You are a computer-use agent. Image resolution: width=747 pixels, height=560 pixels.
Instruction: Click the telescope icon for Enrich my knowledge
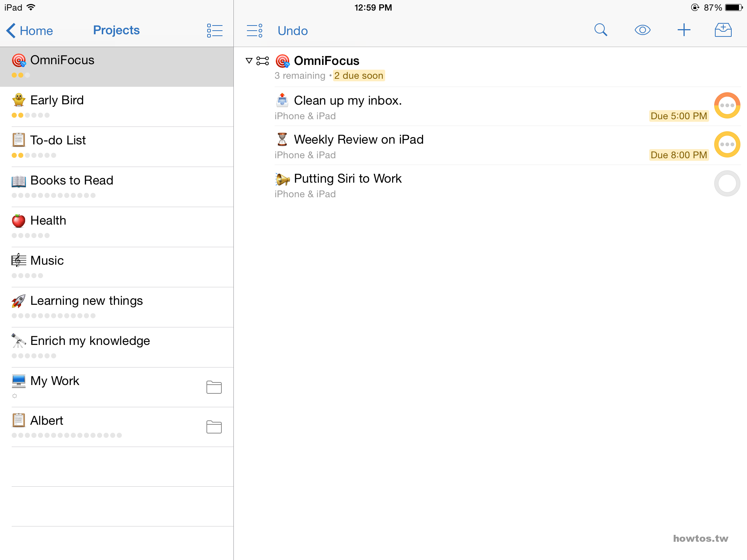pyautogui.click(x=19, y=341)
